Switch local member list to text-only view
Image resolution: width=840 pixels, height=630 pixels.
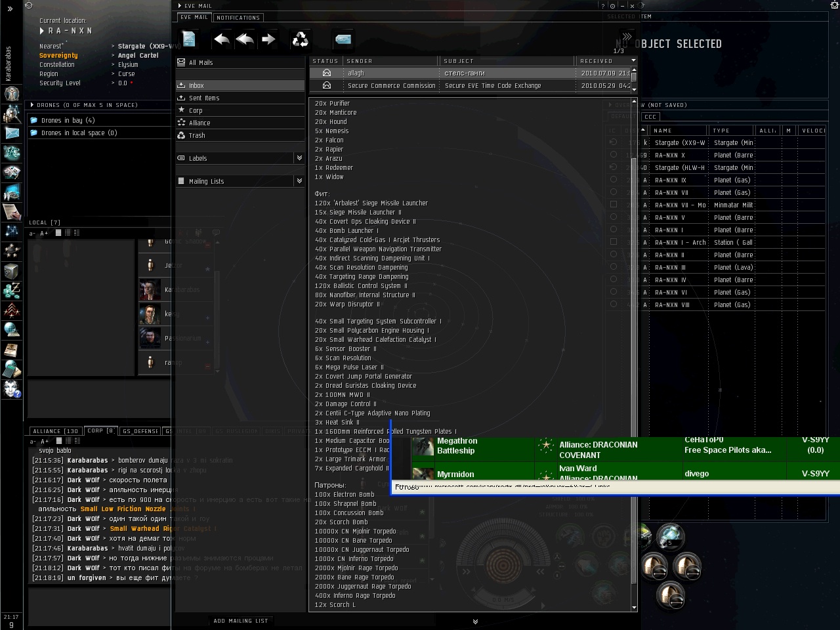click(x=58, y=232)
